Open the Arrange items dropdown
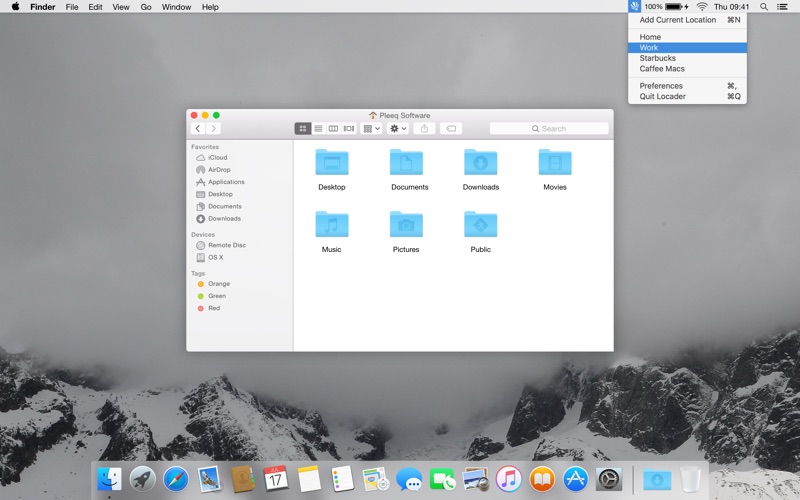This screenshot has height=500, width=800. 371,129
